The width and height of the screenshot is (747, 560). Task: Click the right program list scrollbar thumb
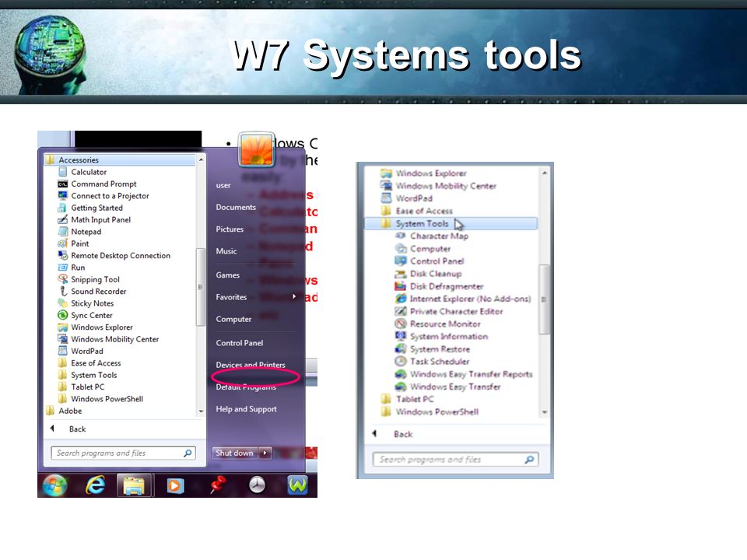click(x=544, y=299)
